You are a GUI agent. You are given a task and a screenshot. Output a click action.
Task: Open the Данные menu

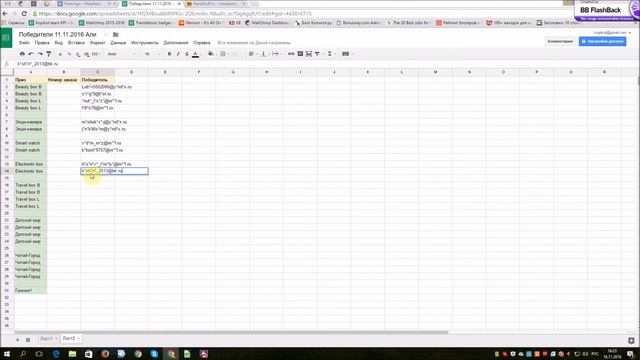118,42
